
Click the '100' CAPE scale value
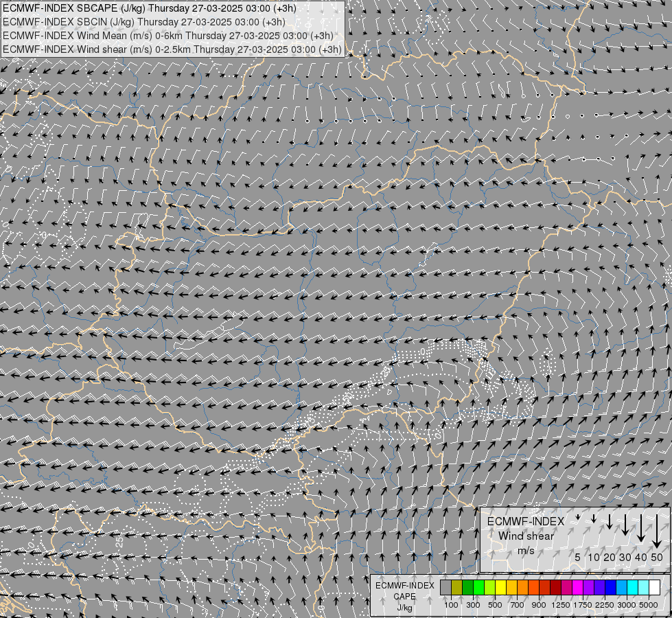[x=451, y=605]
